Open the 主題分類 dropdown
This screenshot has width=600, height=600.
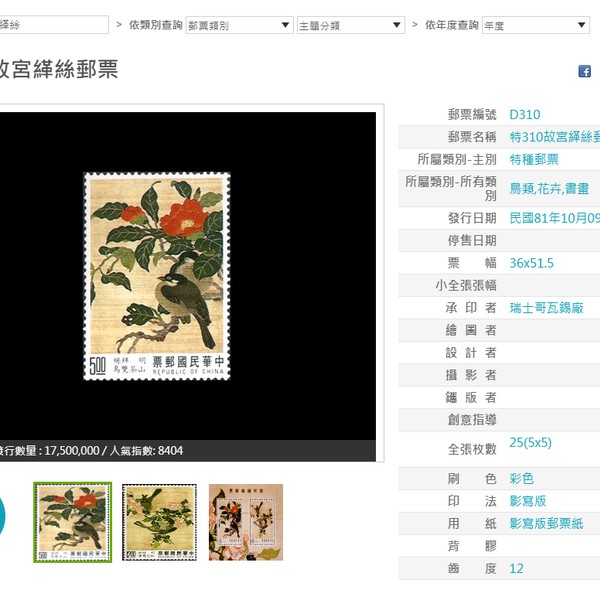(351, 25)
